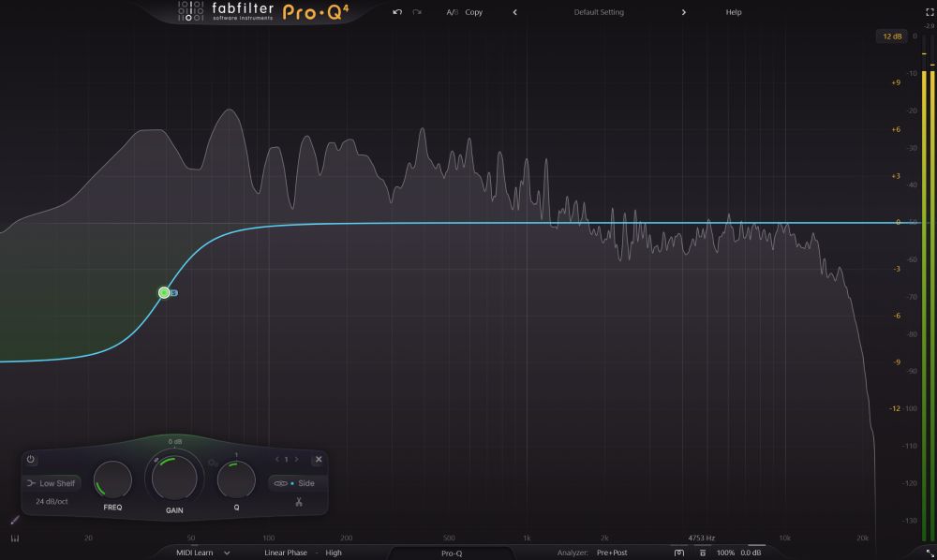Open the 24 dB/oct slope dropdown
The image size is (937, 560).
point(52,502)
